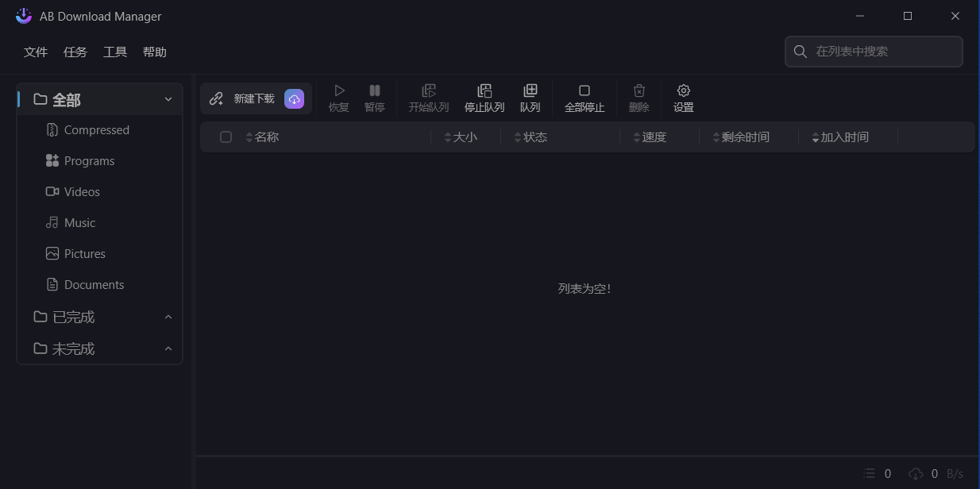Collapse the 全部 category chevron
The width and height of the screenshot is (980, 489).
[168, 99]
